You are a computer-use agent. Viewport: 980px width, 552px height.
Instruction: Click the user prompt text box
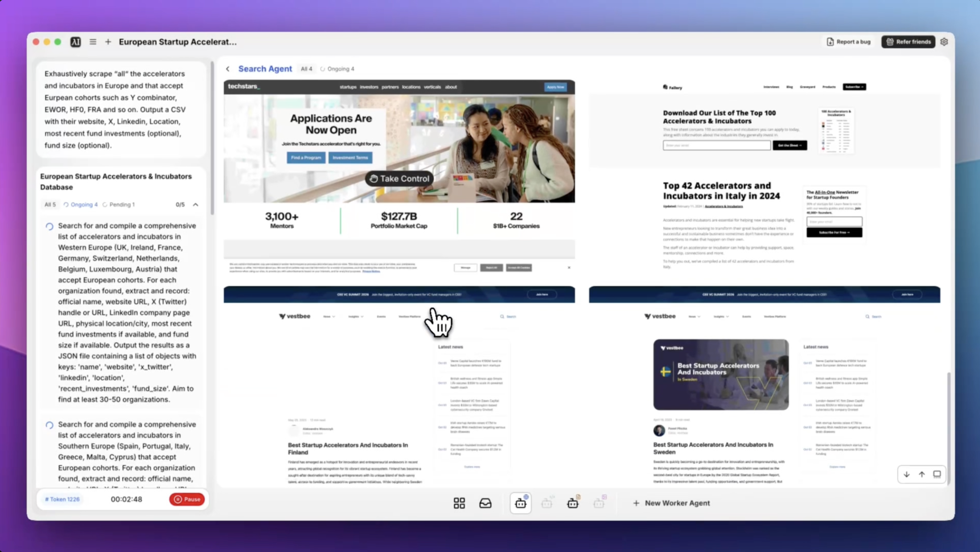pyautogui.click(x=121, y=109)
